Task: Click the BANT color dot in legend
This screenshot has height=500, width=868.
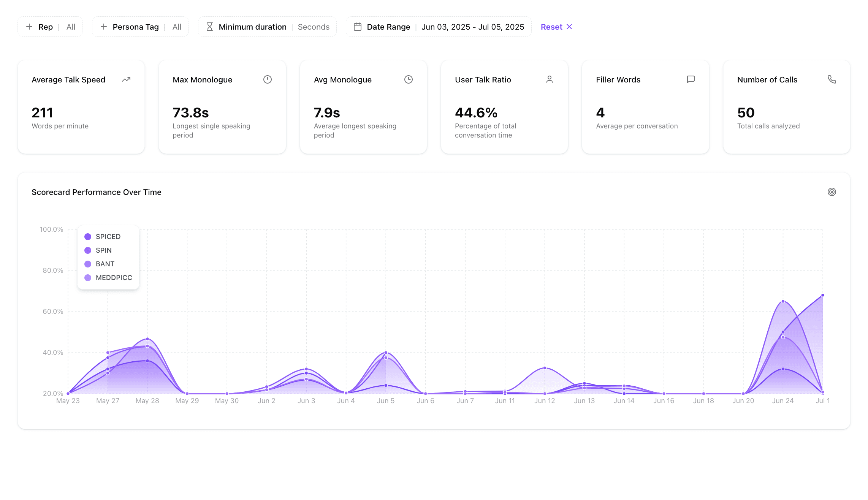Action: [x=88, y=264]
